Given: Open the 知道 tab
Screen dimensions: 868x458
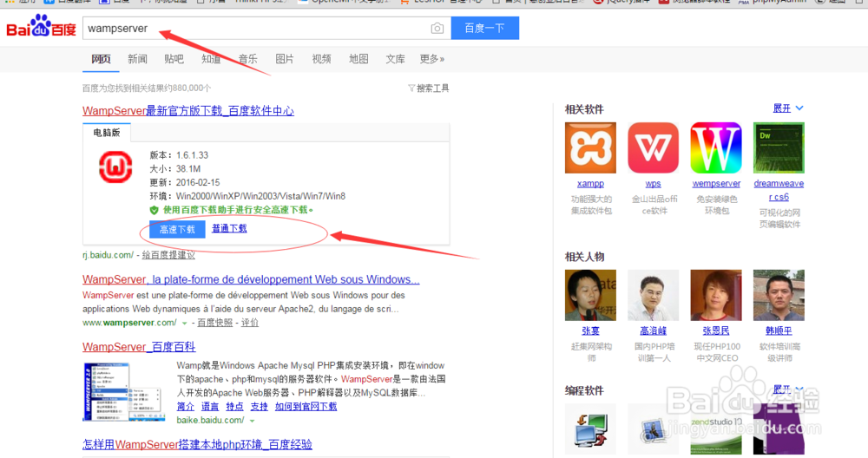Looking at the screenshot, I should pyautogui.click(x=211, y=59).
